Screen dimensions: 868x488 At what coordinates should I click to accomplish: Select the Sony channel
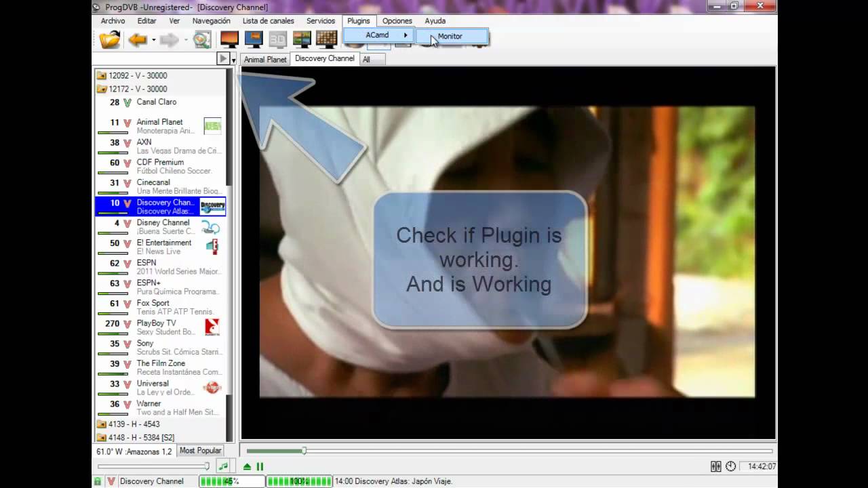[x=160, y=348]
